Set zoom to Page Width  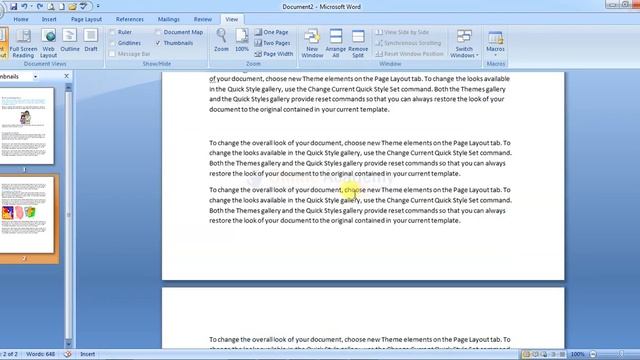coord(273,54)
